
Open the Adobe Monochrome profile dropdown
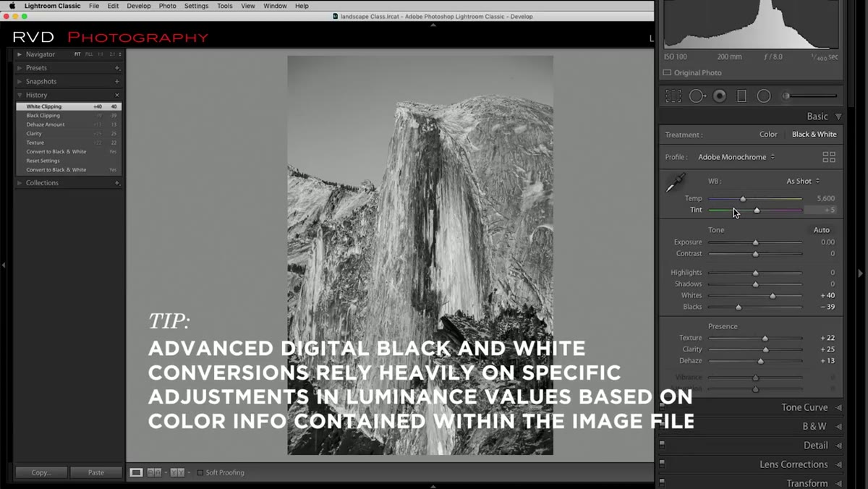736,157
